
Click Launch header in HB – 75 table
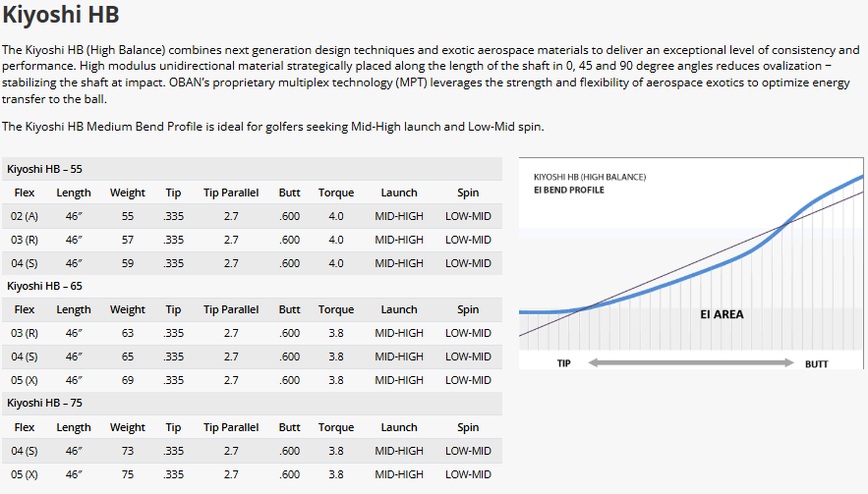point(399,427)
